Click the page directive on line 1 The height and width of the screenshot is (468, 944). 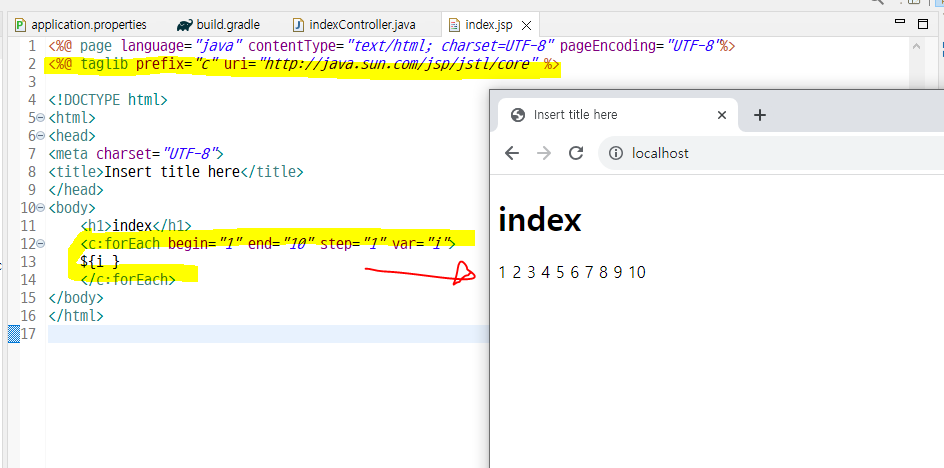point(392,46)
